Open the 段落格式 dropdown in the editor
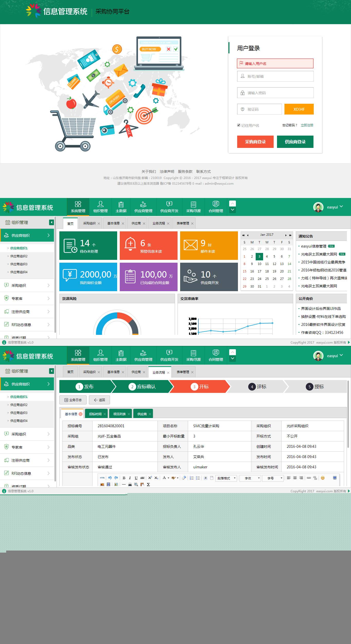This screenshot has height=644, width=351. click(226, 478)
